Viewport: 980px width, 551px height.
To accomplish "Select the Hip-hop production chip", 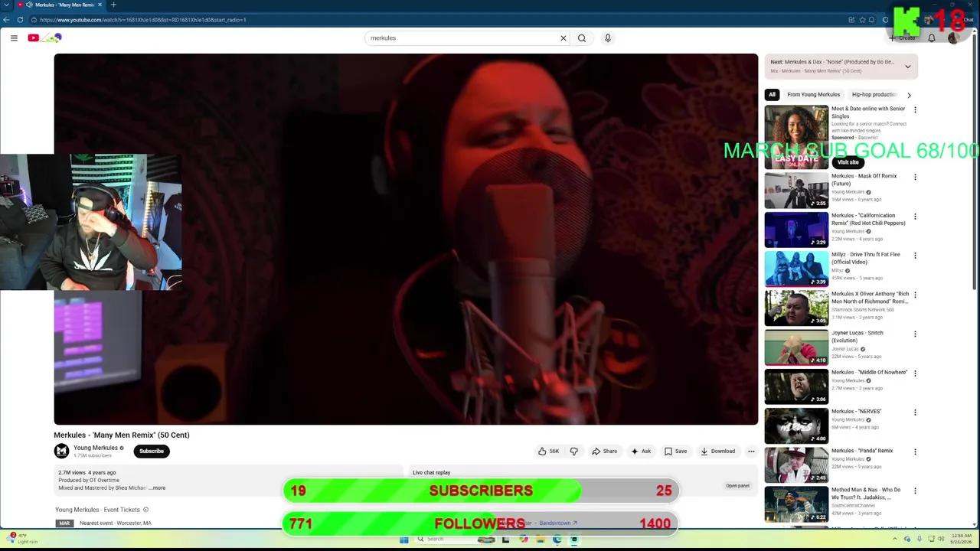I will click(x=874, y=95).
